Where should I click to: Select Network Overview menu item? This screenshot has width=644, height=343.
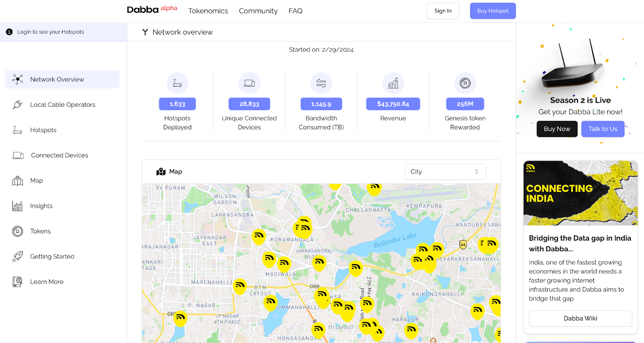click(62, 79)
